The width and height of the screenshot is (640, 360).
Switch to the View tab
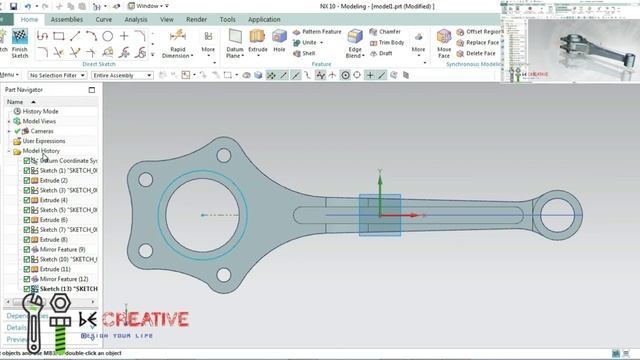(167, 20)
